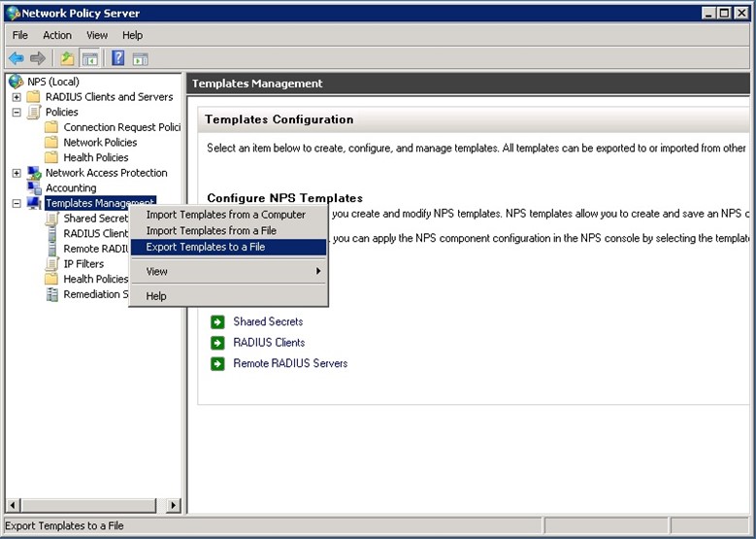Choose Import Templates from a File
The image size is (756, 539).
[x=228, y=231]
